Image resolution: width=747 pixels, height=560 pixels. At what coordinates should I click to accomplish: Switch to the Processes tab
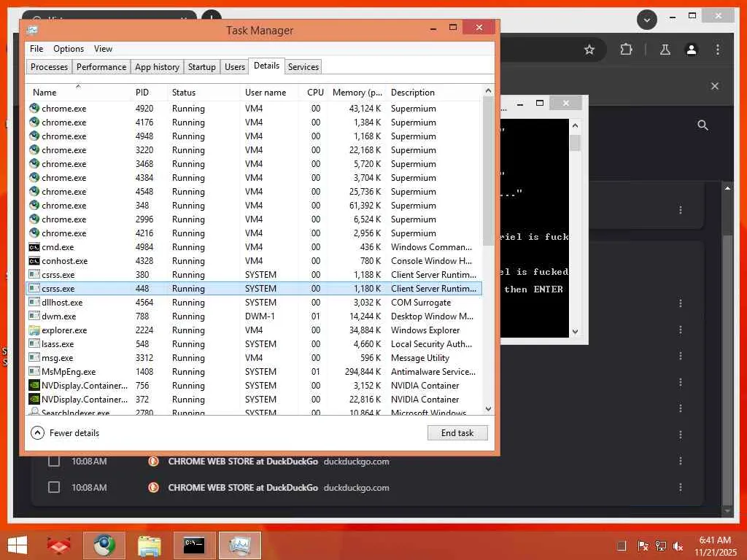point(49,66)
